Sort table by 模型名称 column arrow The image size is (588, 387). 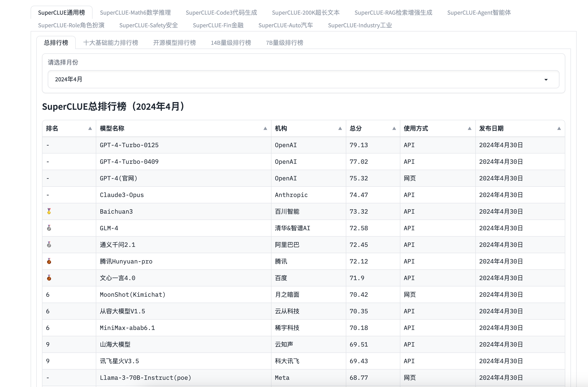tap(265, 128)
